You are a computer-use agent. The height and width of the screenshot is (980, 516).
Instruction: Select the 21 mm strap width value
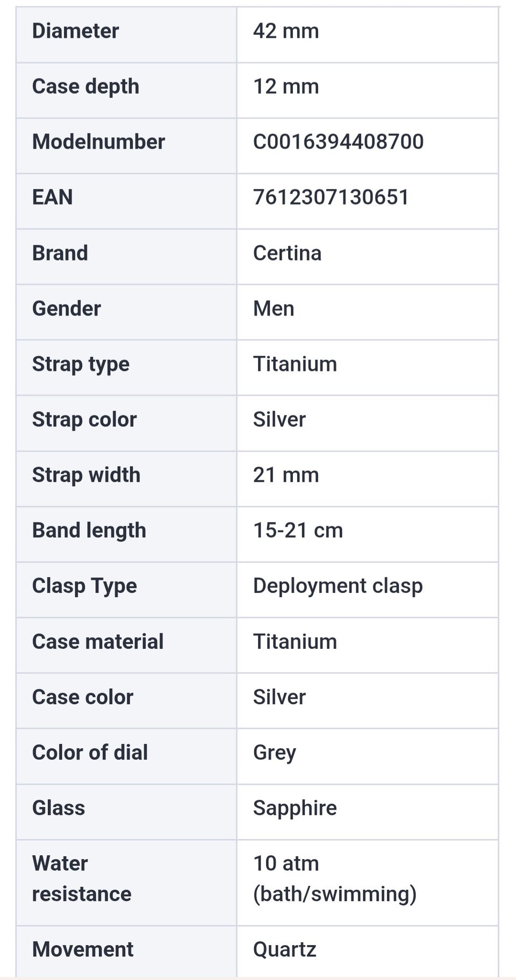[x=286, y=475]
